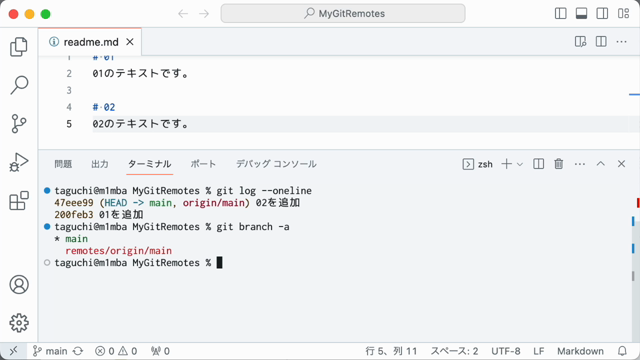Screen dimensions: 640x360
Task: Click the git branch -a command line
Action: coord(253,227)
